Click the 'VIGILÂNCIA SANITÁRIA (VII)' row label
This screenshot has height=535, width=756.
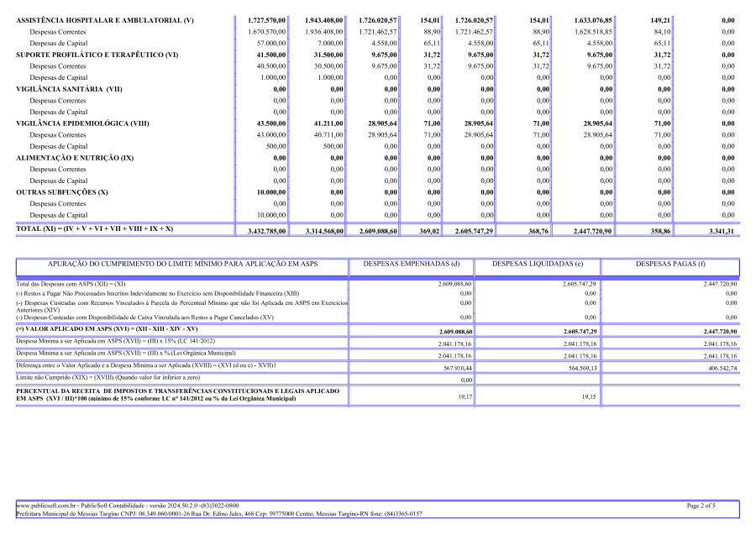[x=69, y=88]
